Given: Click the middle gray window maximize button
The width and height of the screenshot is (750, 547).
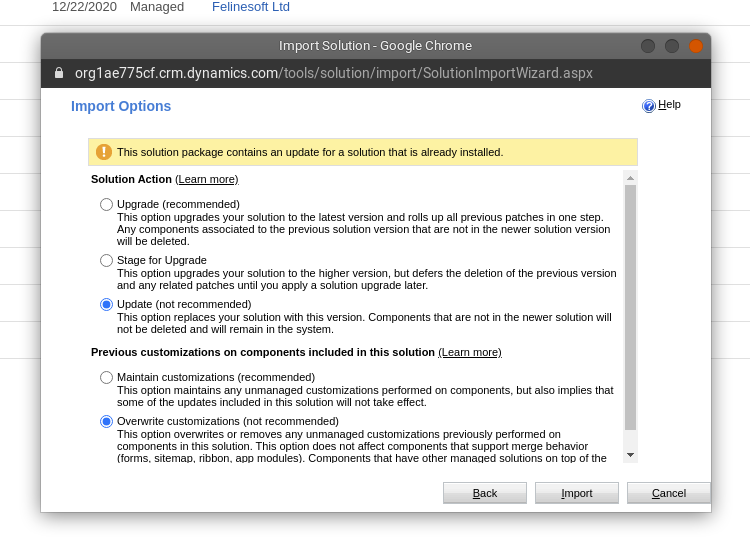Looking at the screenshot, I should 672,46.
